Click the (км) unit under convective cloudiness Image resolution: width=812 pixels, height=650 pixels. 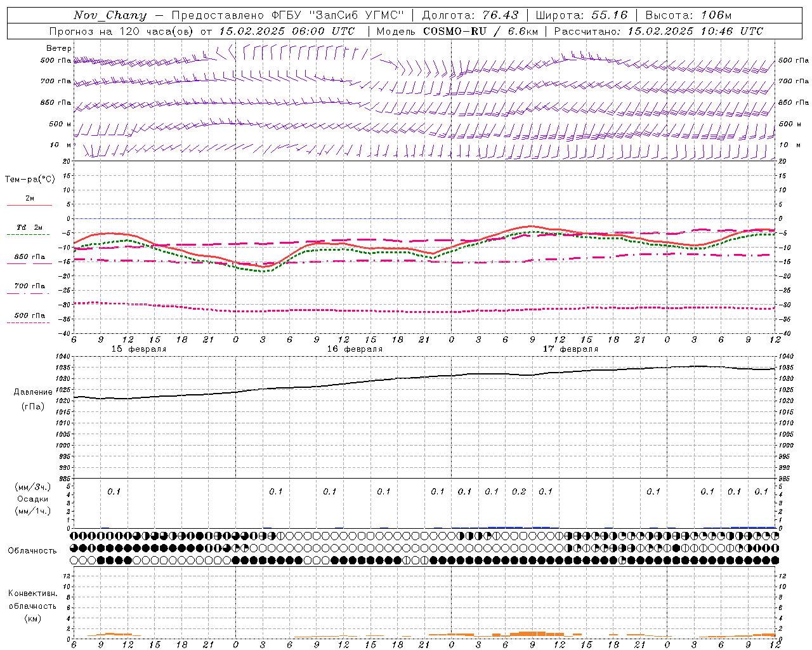point(32,618)
